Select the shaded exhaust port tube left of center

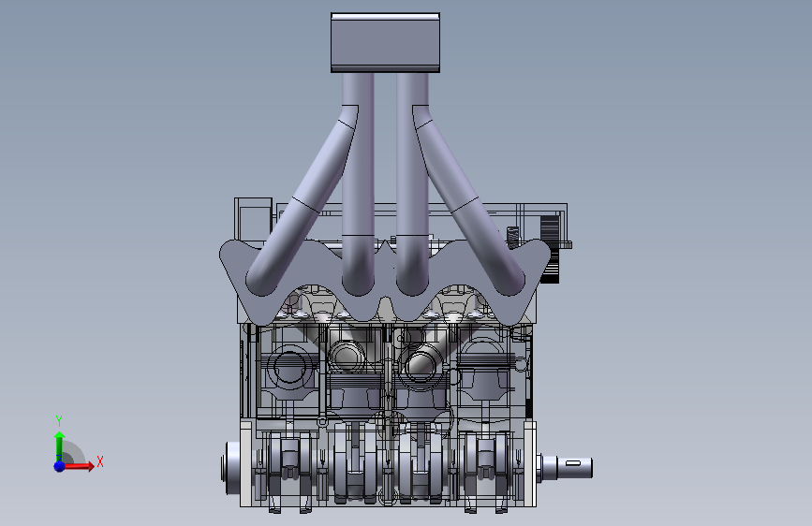tap(346, 358)
